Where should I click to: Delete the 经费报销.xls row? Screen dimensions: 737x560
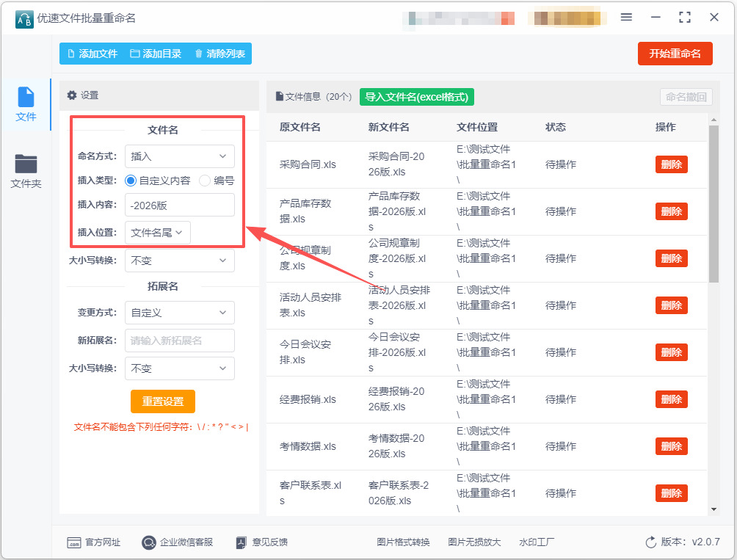(x=671, y=399)
